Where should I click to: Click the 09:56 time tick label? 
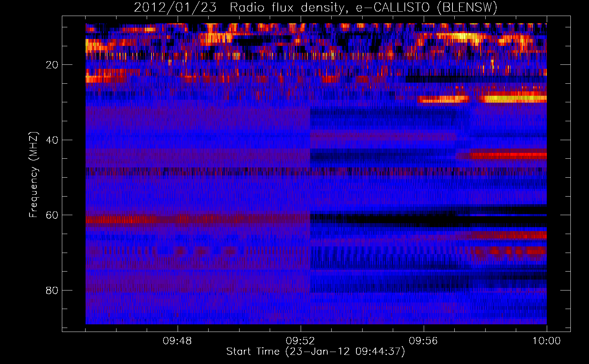point(423,341)
